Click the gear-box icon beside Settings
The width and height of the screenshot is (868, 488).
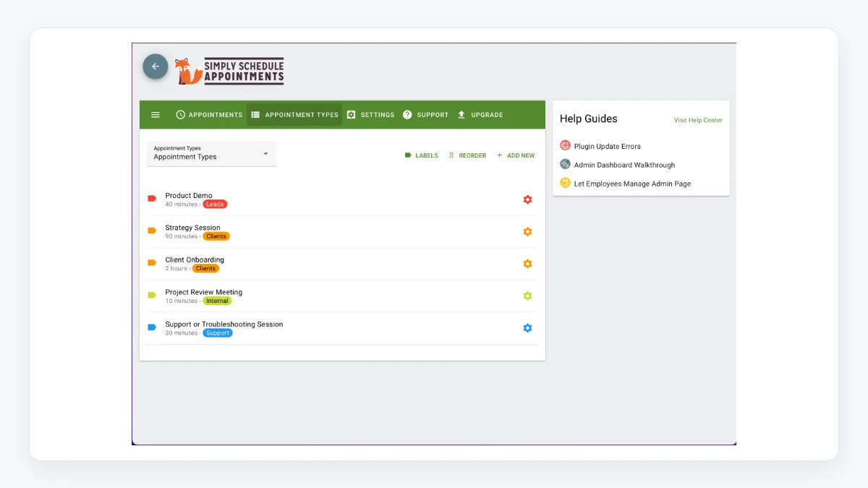point(352,115)
